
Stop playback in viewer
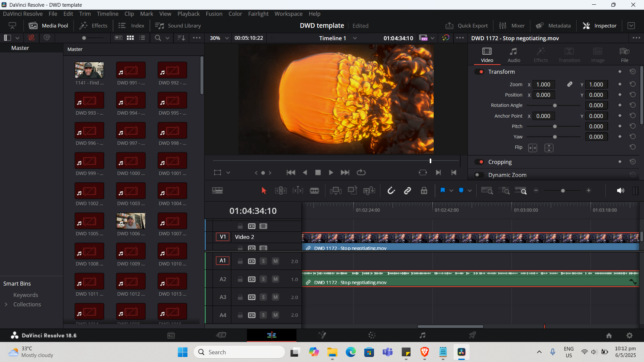318,173
